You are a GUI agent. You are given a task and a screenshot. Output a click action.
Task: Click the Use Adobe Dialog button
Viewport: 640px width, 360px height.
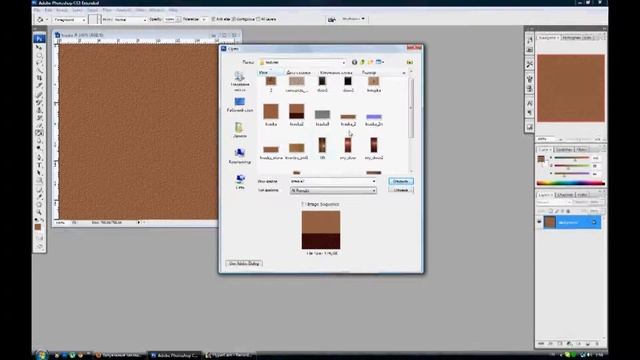pyautogui.click(x=244, y=263)
